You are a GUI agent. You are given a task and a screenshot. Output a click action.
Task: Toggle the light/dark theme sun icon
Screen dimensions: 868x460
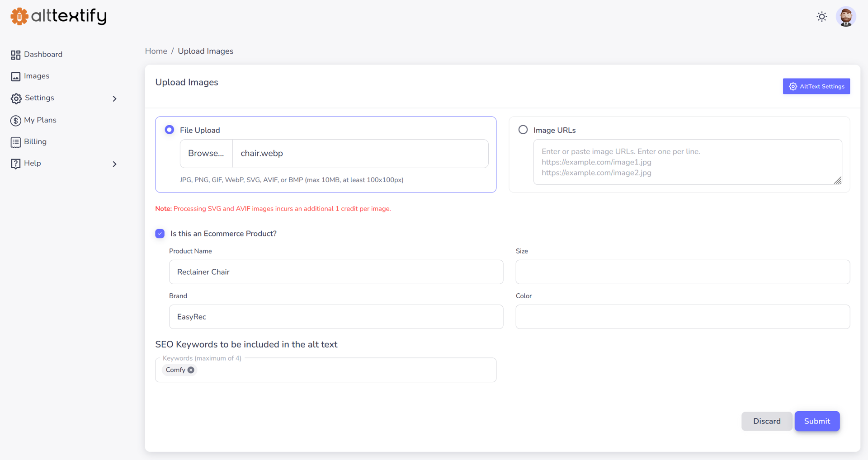(x=821, y=17)
